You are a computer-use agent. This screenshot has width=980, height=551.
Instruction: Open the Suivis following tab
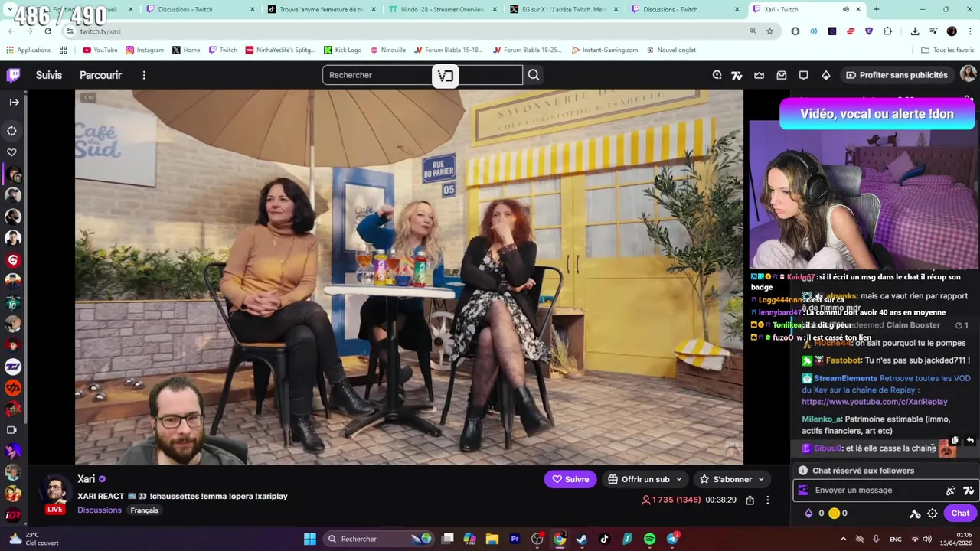click(49, 75)
